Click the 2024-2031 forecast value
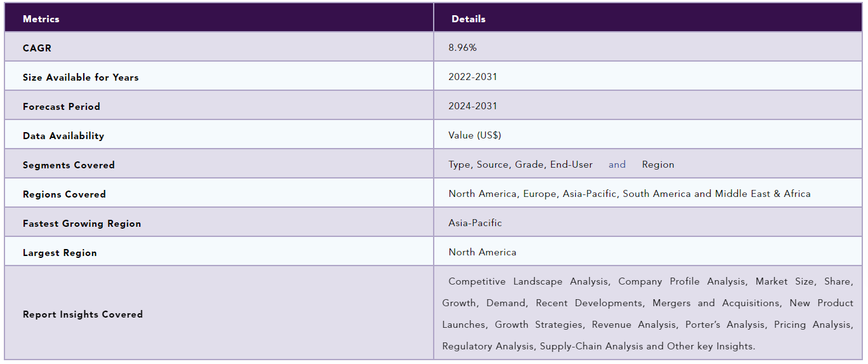 473,106
